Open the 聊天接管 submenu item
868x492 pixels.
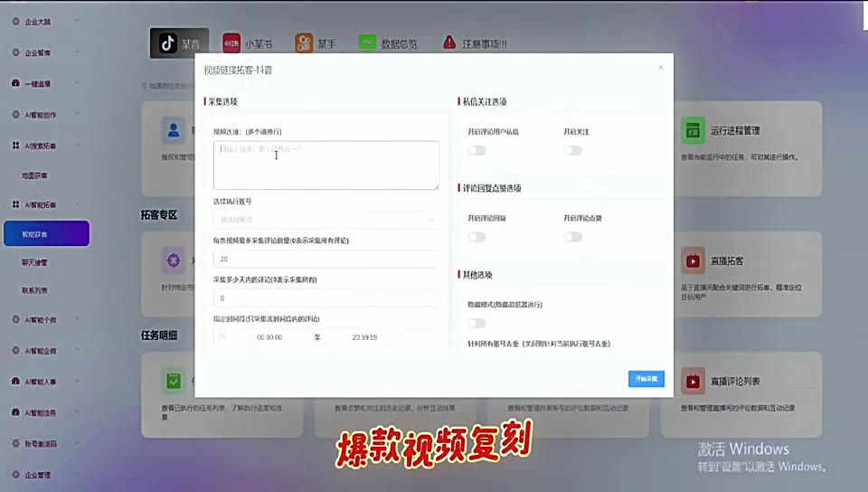point(34,262)
